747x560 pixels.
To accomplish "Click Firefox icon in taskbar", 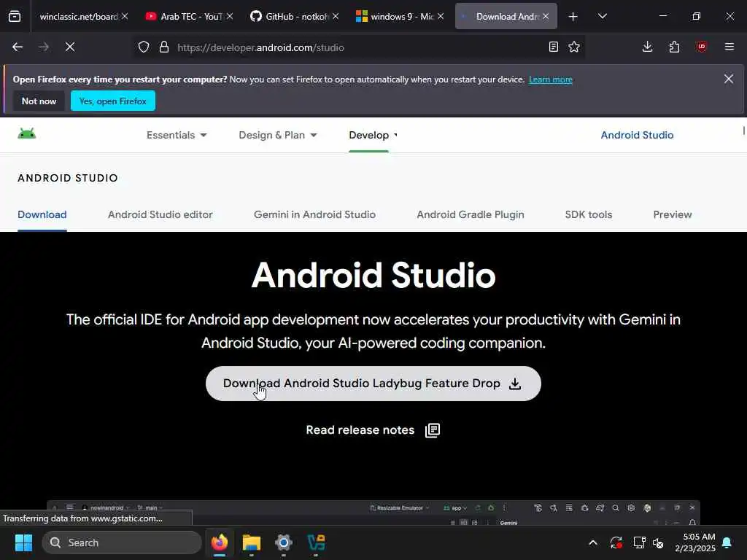I will coord(220,542).
